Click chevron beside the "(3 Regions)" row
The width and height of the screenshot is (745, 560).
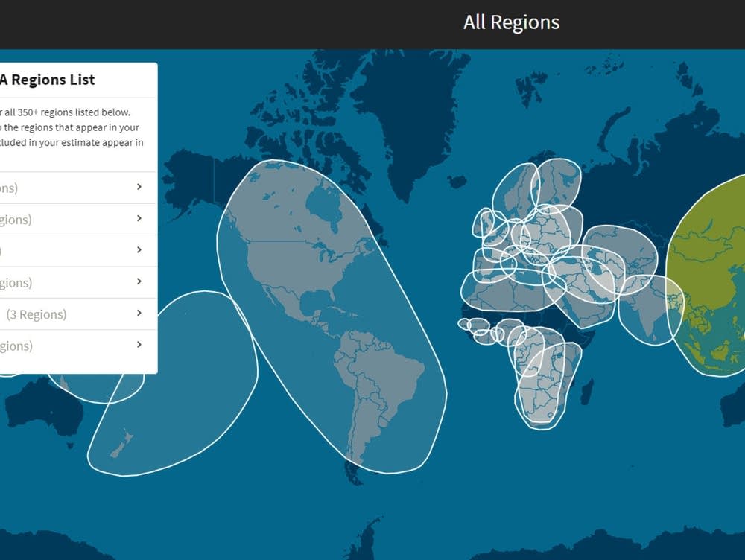[139, 314]
